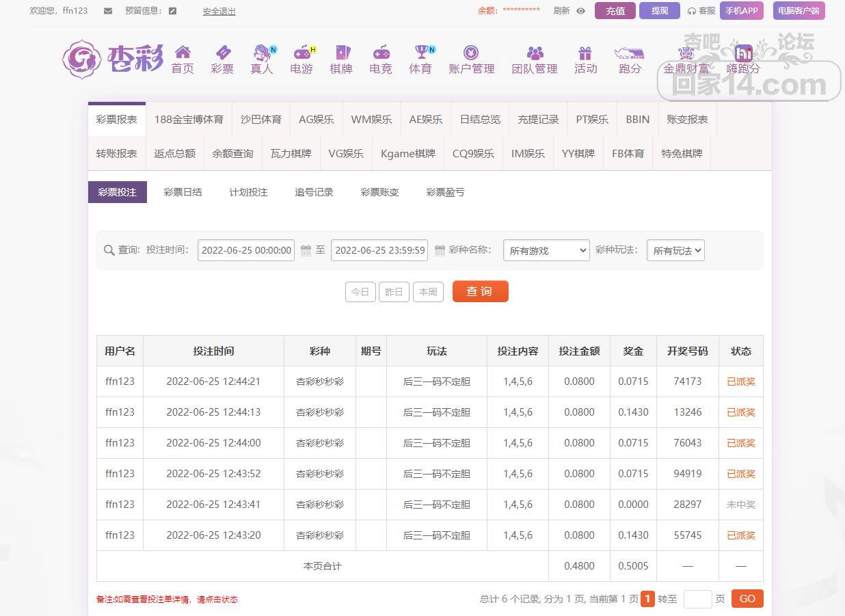
Task: Click the end time input field
Action: 380,250
